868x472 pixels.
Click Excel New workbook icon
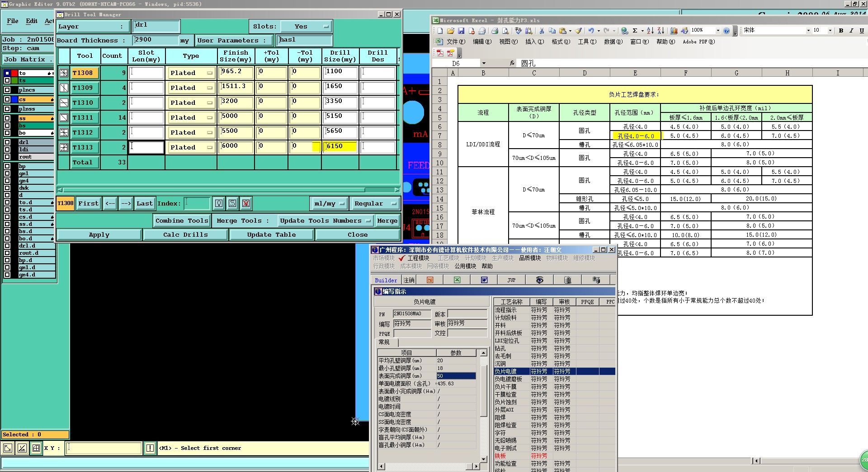click(x=440, y=31)
